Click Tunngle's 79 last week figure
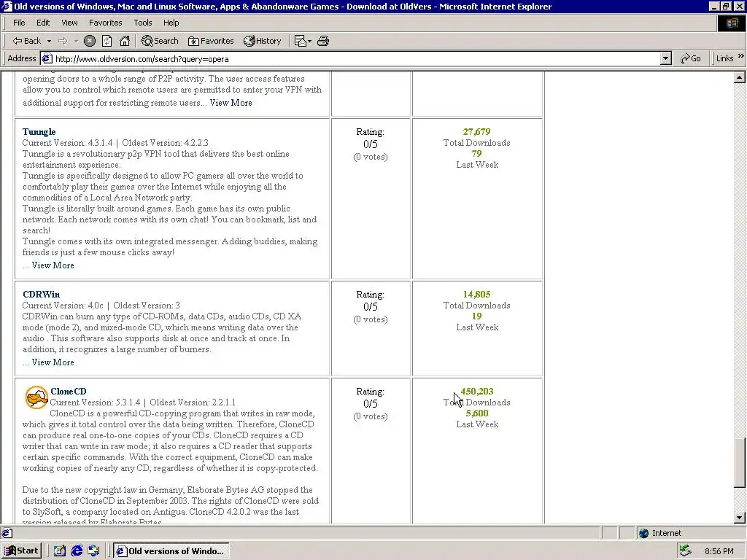Screen dimensions: 747x560 coord(476,154)
